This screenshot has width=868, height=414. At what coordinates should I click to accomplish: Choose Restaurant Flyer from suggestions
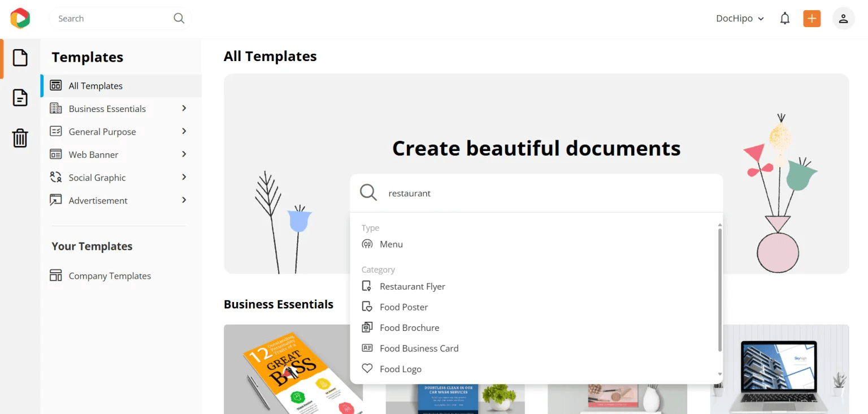click(412, 287)
